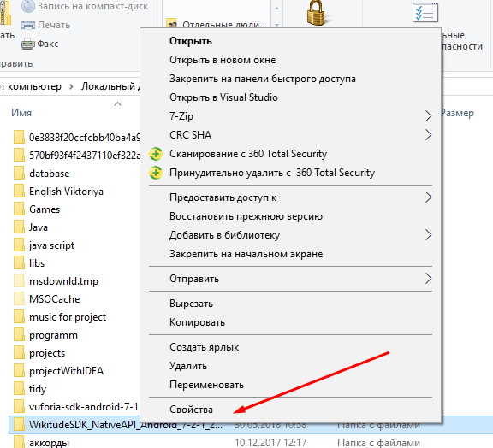The height and width of the screenshot is (448, 493).
Task: Click the breadcrumb arrow after компьютер
Action: coord(71,86)
